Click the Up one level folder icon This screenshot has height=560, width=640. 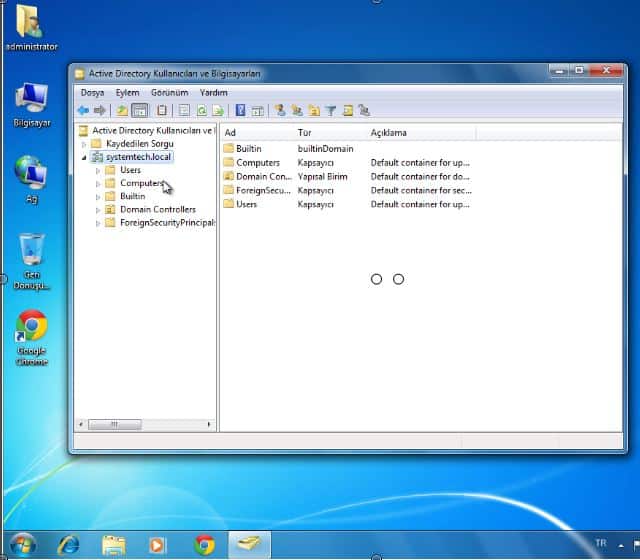(122, 110)
